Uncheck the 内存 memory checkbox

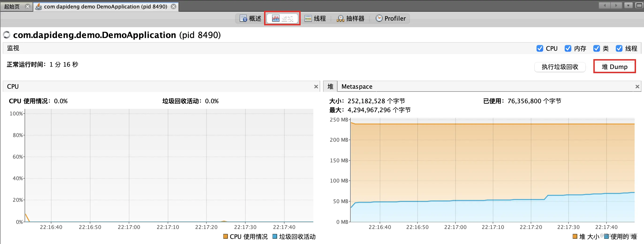568,49
